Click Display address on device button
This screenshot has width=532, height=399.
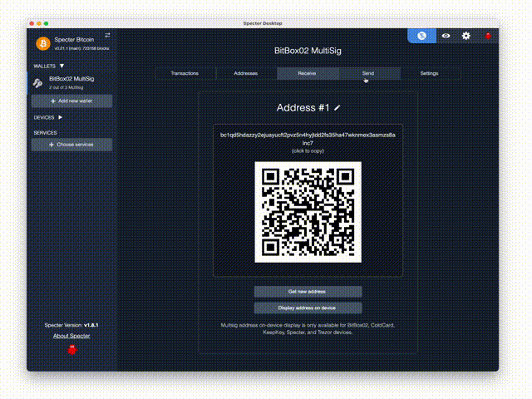coord(308,308)
